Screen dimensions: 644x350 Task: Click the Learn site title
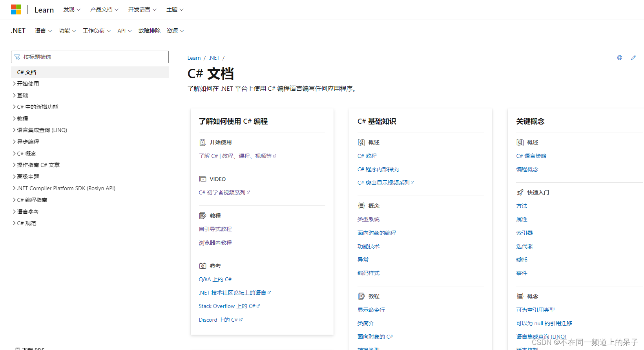coord(44,10)
